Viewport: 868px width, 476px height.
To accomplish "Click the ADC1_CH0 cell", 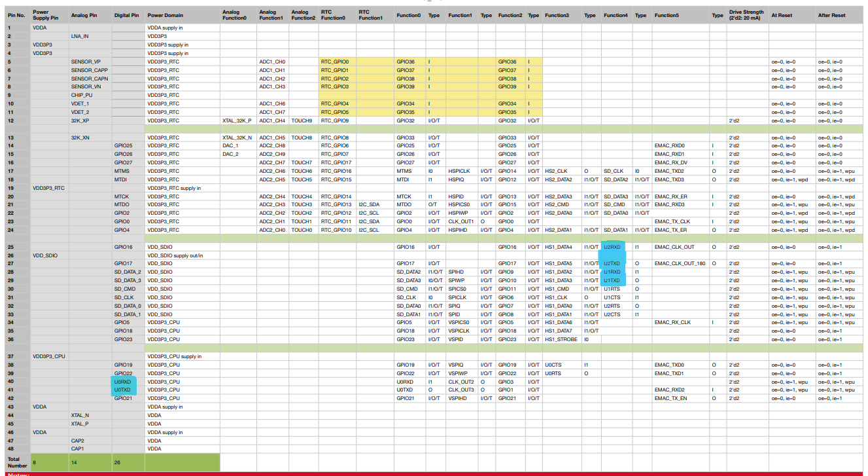I will [x=273, y=62].
